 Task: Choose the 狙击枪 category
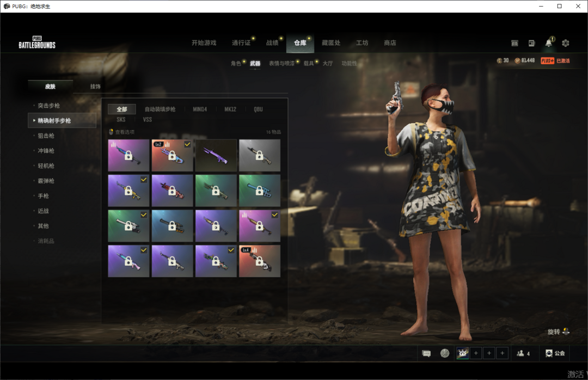click(x=46, y=136)
